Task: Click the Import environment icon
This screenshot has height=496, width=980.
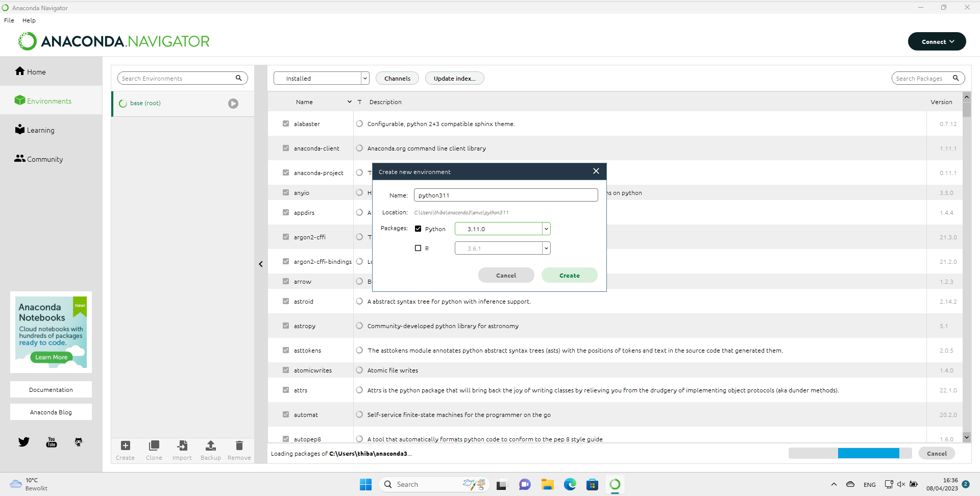Action: tap(182, 445)
